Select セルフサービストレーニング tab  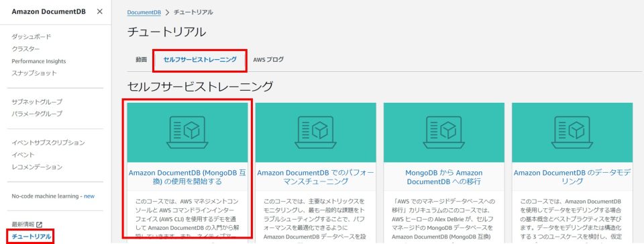(x=200, y=60)
